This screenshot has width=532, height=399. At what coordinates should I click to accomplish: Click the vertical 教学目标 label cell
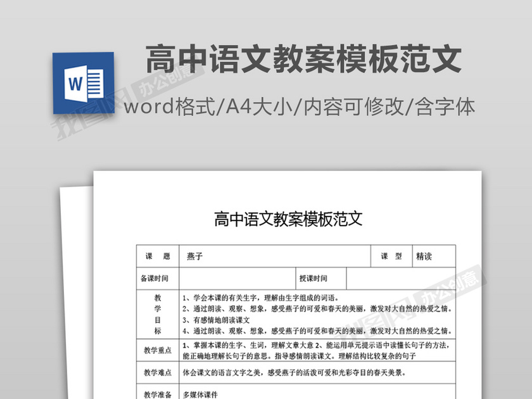[x=158, y=314]
